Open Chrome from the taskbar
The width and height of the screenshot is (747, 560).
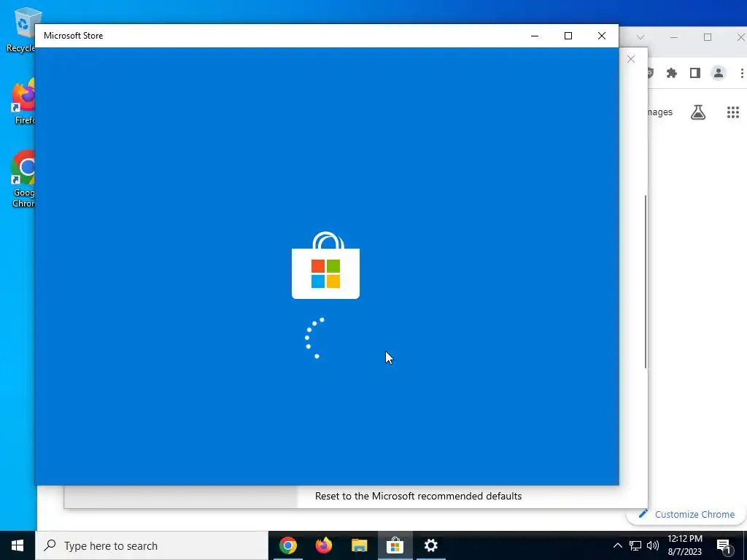[287, 545]
